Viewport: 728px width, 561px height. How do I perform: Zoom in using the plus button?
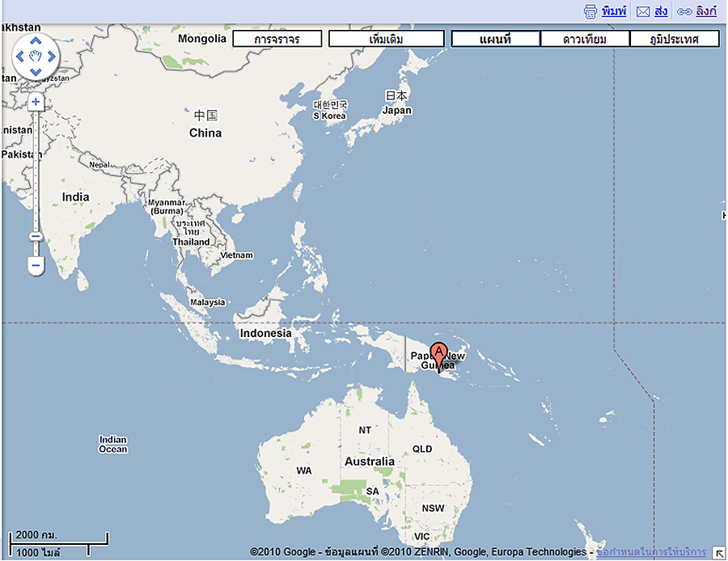36,102
